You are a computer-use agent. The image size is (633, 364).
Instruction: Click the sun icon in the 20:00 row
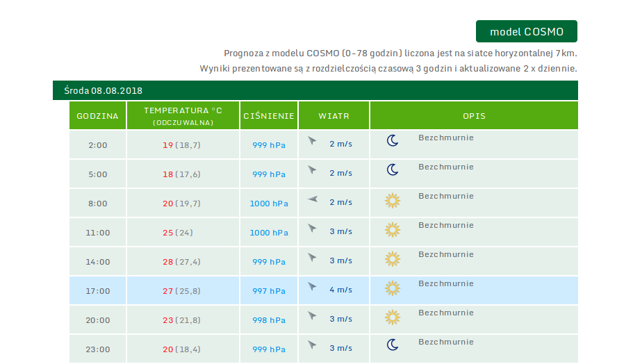coord(393,317)
